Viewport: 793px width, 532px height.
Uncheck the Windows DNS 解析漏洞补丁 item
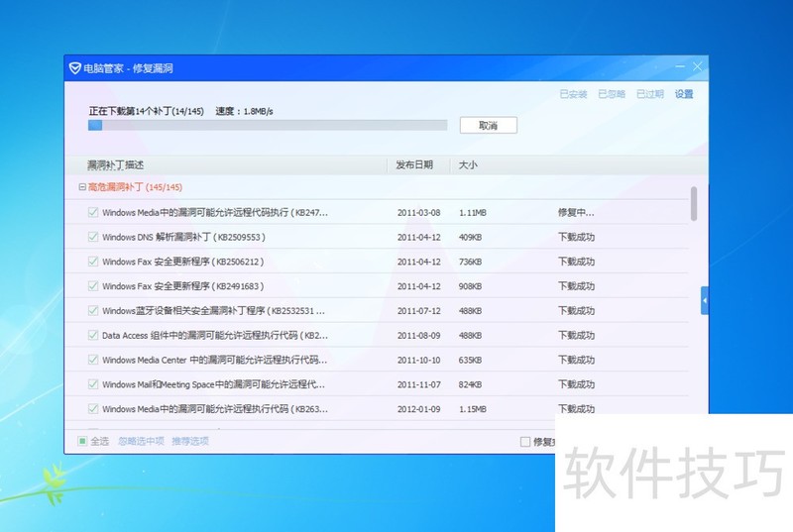coord(92,237)
